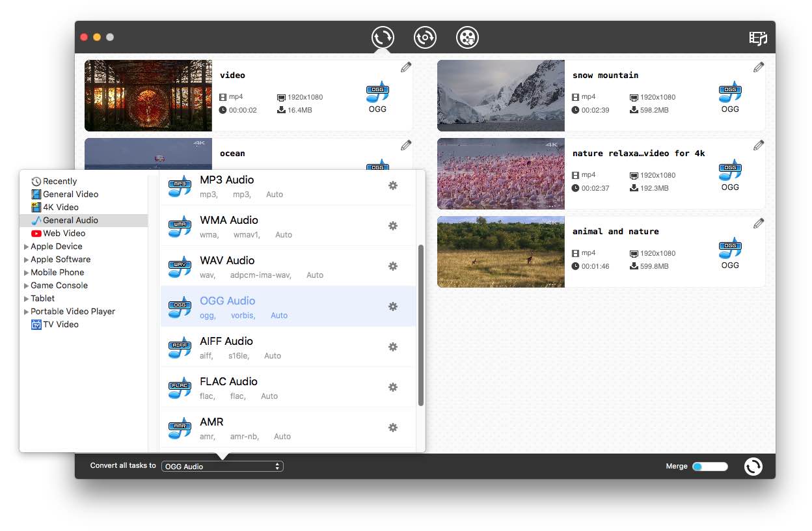Click the pencil edit icon for snow mountain
The image size is (812, 531).
point(759,67)
